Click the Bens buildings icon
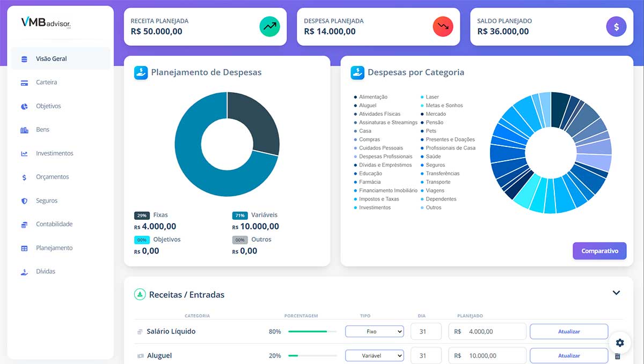 click(24, 130)
